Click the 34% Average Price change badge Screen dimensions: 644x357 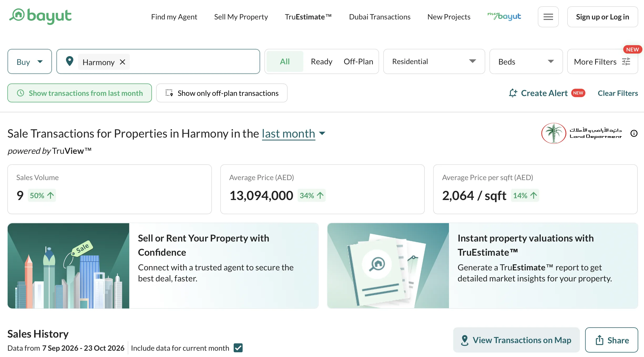[x=311, y=195]
